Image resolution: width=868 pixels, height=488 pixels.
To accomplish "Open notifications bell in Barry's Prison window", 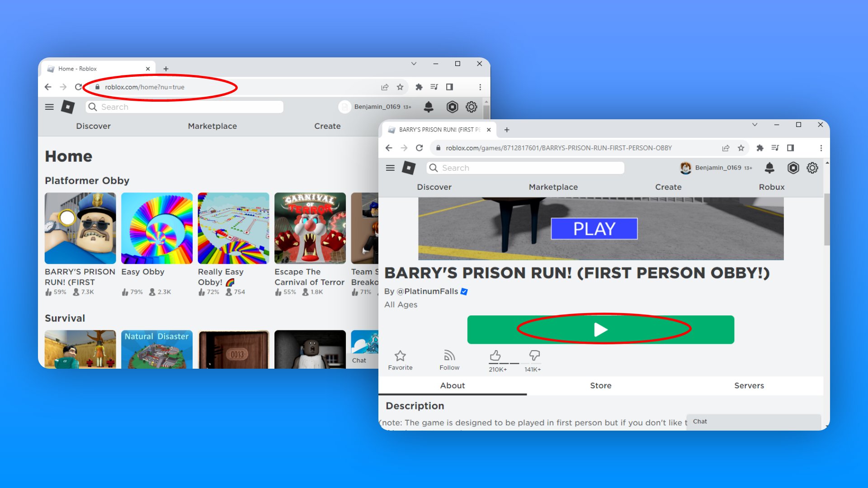I will (769, 168).
